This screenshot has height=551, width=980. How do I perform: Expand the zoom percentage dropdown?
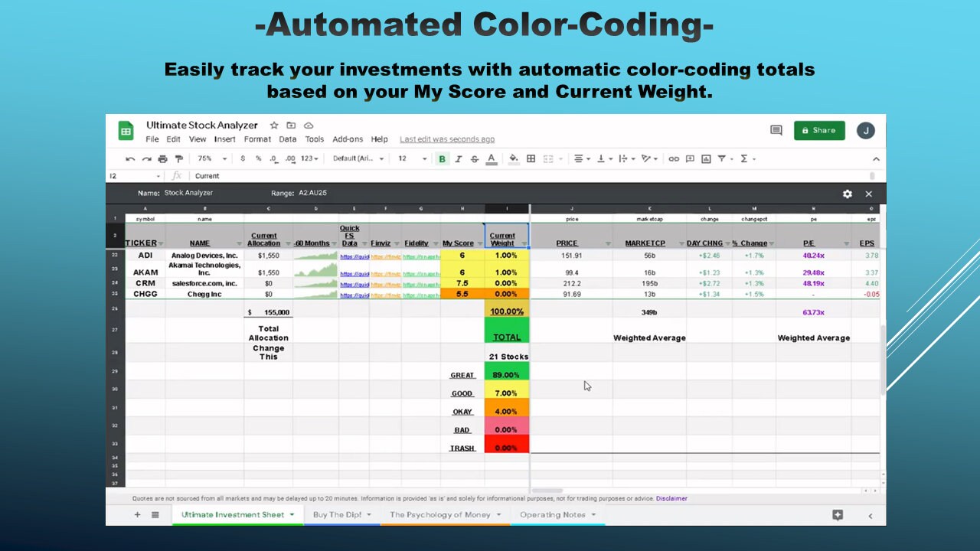coord(211,158)
